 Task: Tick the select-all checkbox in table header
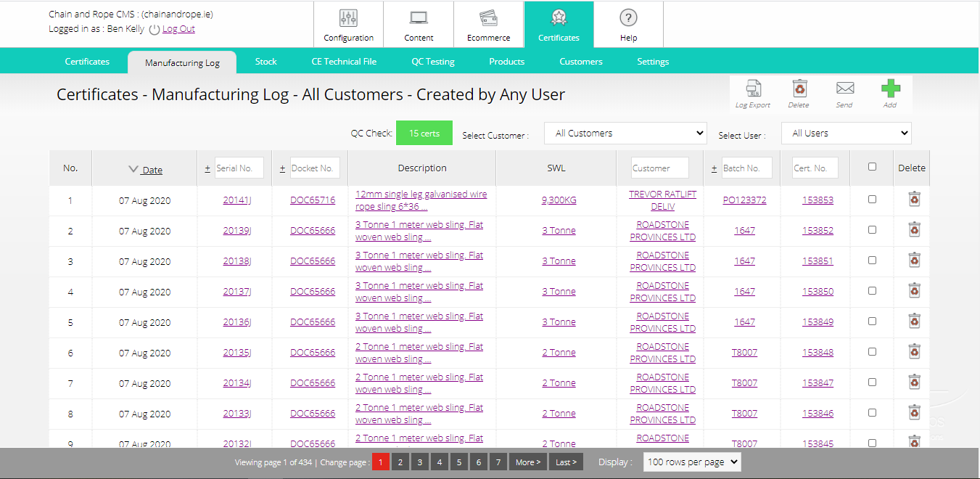tap(872, 167)
